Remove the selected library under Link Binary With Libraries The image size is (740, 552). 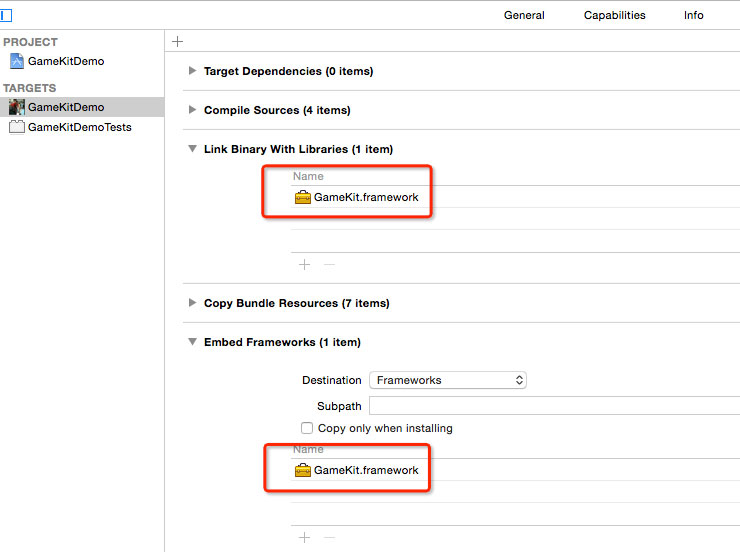coord(329,265)
